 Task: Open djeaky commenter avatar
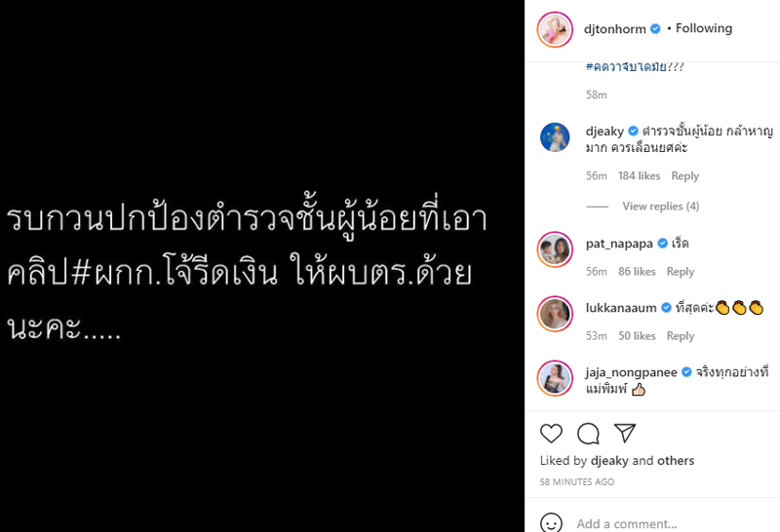point(555,137)
